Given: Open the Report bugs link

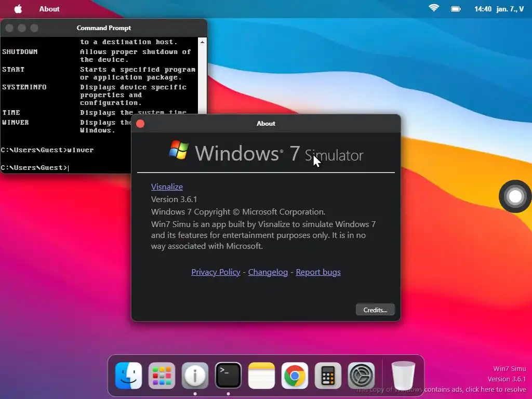Looking at the screenshot, I should point(318,272).
